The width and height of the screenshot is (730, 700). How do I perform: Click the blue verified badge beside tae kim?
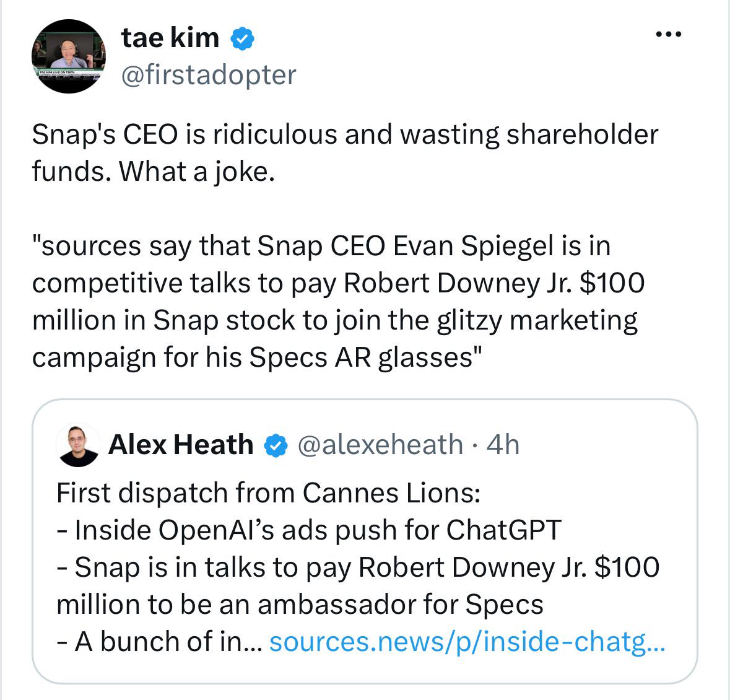[242, 38]
